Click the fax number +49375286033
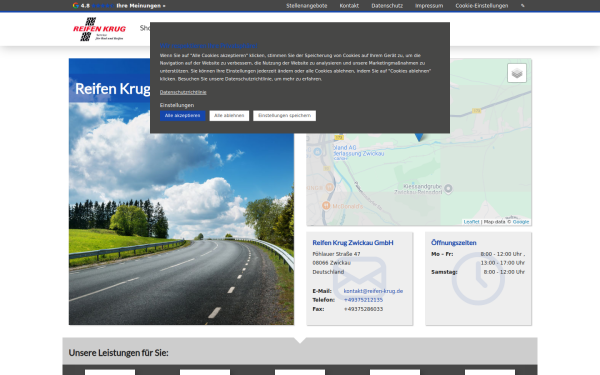This screenshot has width=600, height=375. coord(363,309)
